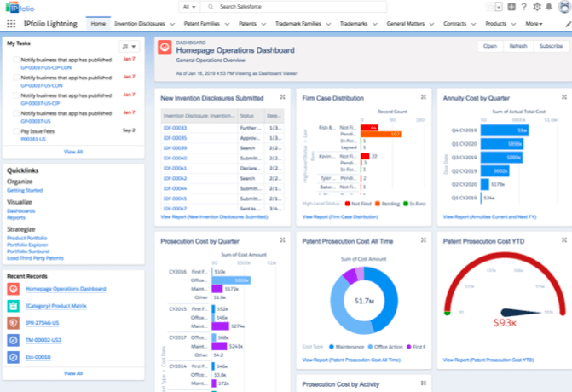Expand the Prosecution Cost by Quarter widget
The width and height of the screenshot is (572, 392).
pos(282,240)
